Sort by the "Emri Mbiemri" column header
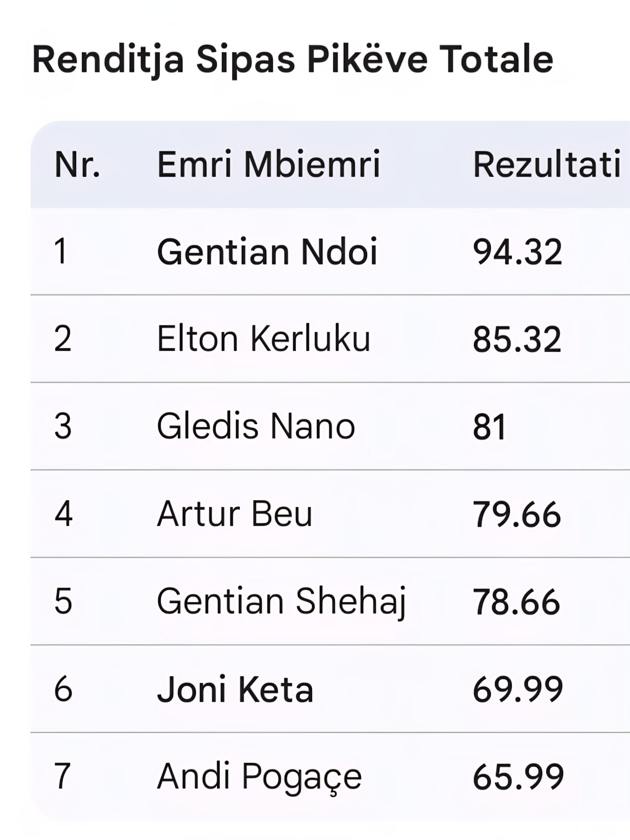The width and height of the screenshot is (630, 840). coord(268,164)
